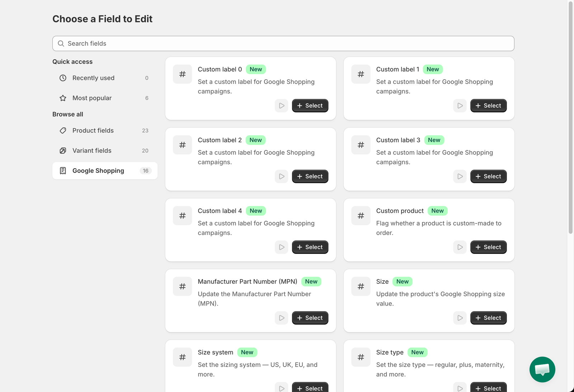Click the Custom product description text
The width and height of the screenshot is (574, 392).
[x=439, y=228]
